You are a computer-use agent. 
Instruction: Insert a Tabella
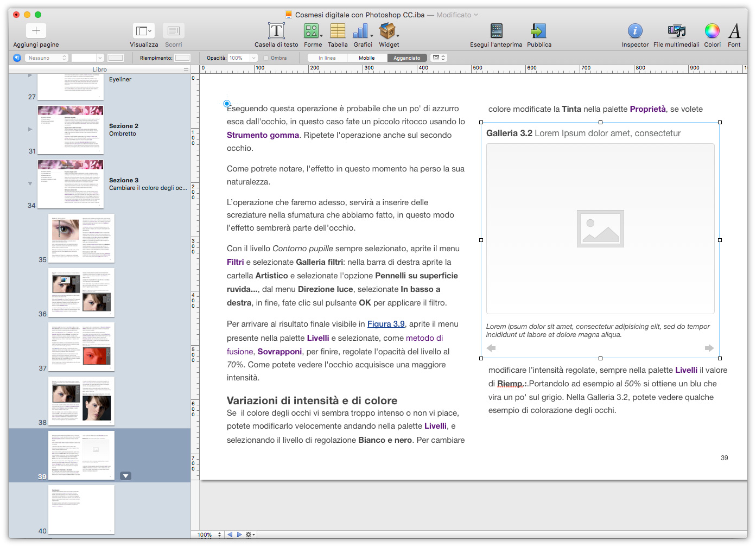[x=338, y=31]
